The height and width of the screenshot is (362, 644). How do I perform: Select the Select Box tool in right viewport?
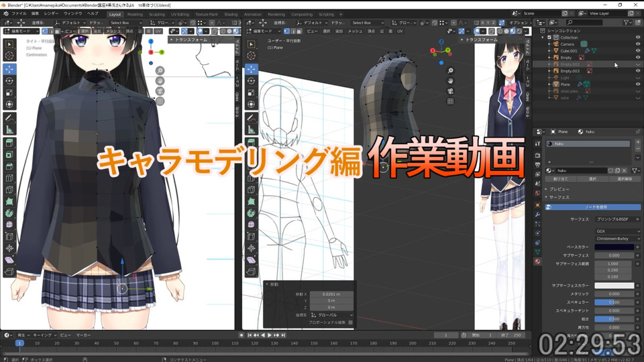click(252, 44)
